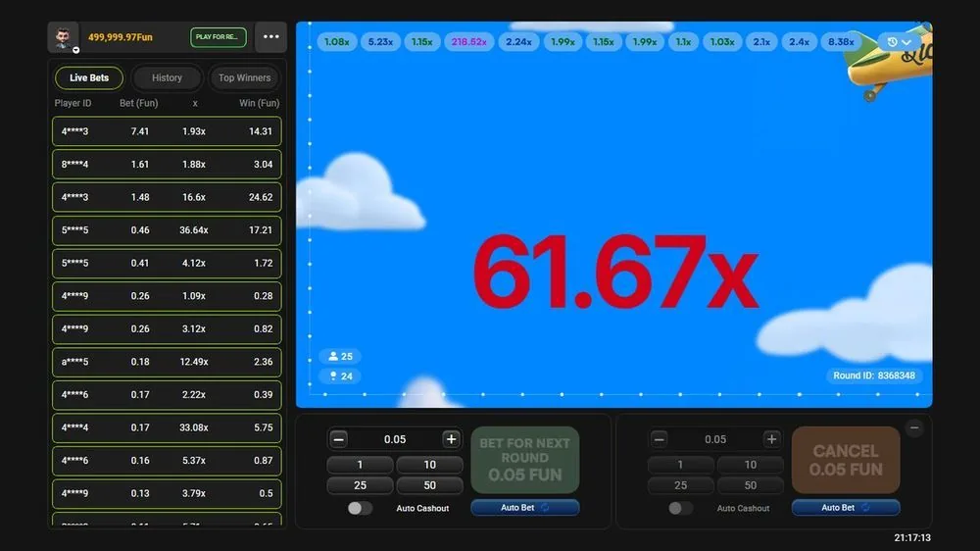980x551 pixels.
Task: Open the three-dots options menu
Action: (x=270, y=37)
